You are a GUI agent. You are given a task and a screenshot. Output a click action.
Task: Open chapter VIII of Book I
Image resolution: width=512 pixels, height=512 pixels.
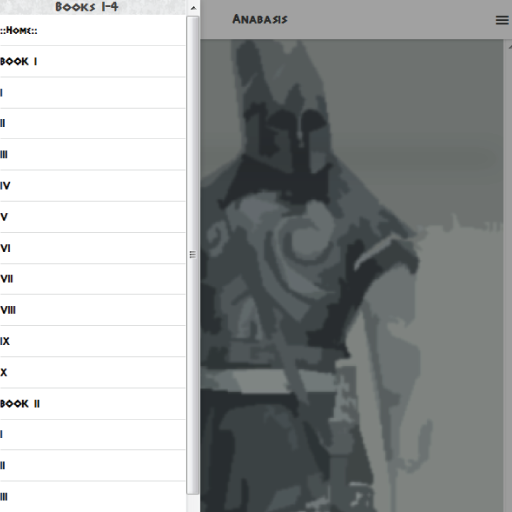(92, 310)
